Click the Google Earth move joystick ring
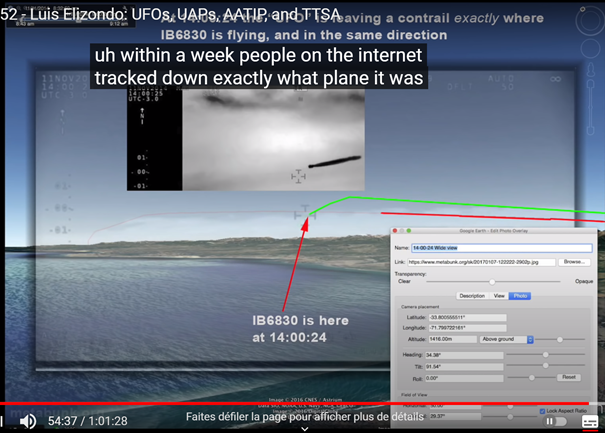This screenshot has width=605, height=433. (590, 49)
